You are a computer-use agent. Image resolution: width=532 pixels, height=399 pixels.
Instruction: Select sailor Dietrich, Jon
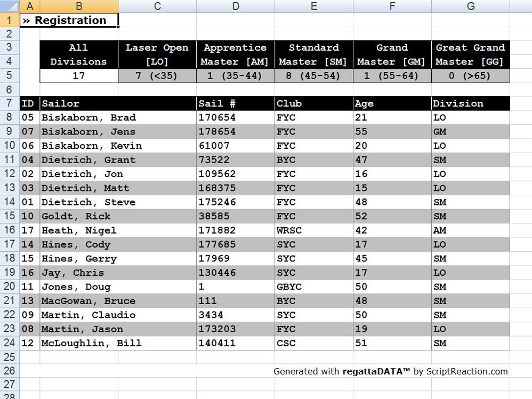(x=118, y=174)
